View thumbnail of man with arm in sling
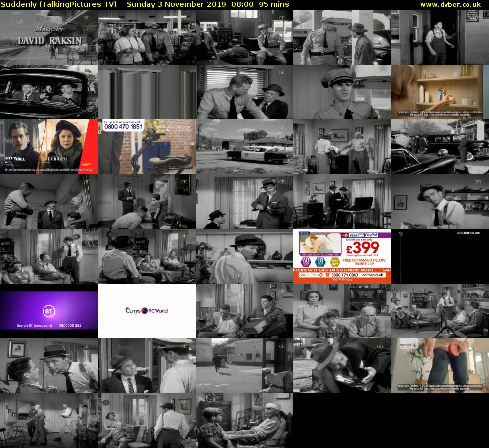The height and width of the screenshot is (448, 489). [244, 311]
